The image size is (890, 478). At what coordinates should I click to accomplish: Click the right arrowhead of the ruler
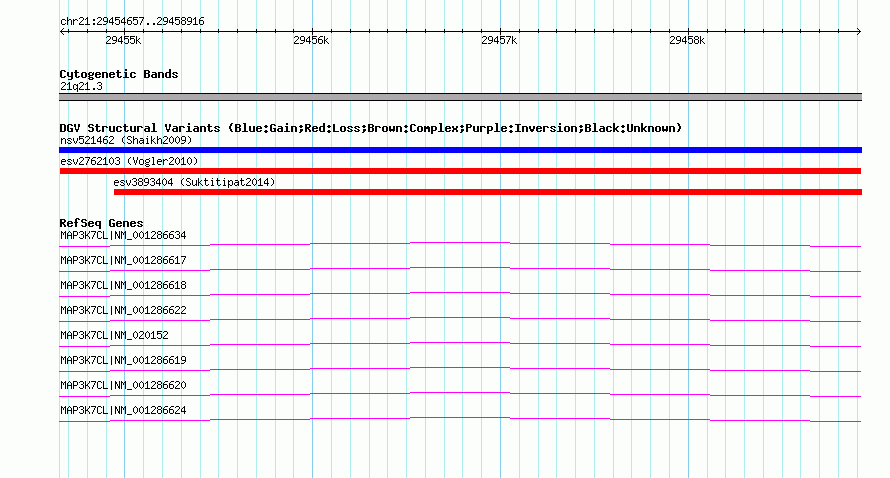(x=859, y=32)
